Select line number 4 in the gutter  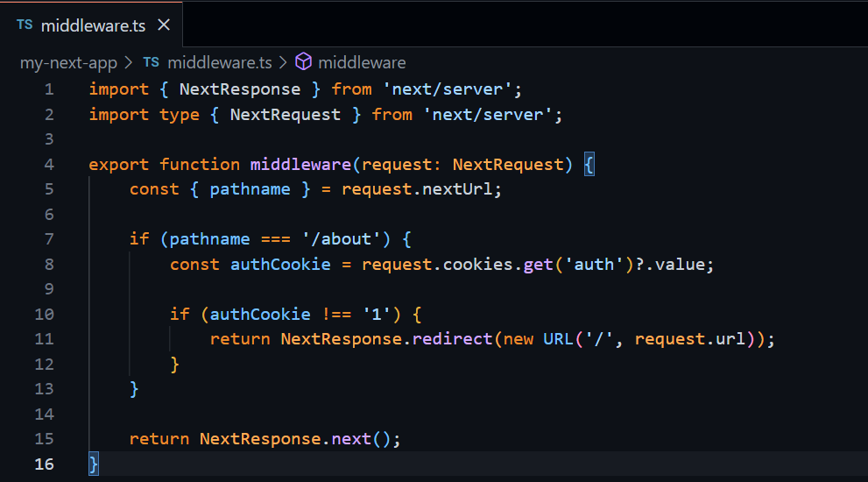[48, 165]
